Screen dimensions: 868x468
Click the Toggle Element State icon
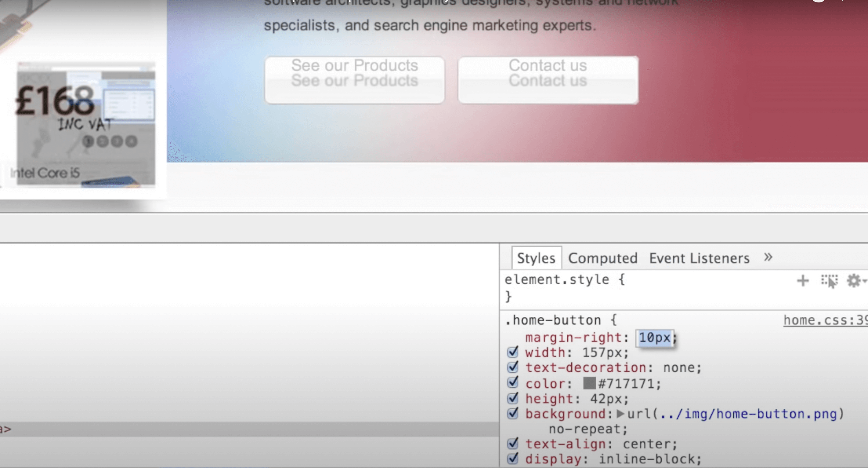click(x=829, y=281)
